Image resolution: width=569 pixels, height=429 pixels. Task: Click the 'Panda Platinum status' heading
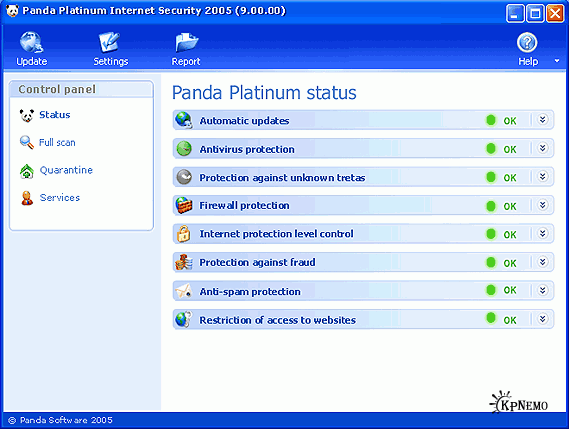point(264,93)
